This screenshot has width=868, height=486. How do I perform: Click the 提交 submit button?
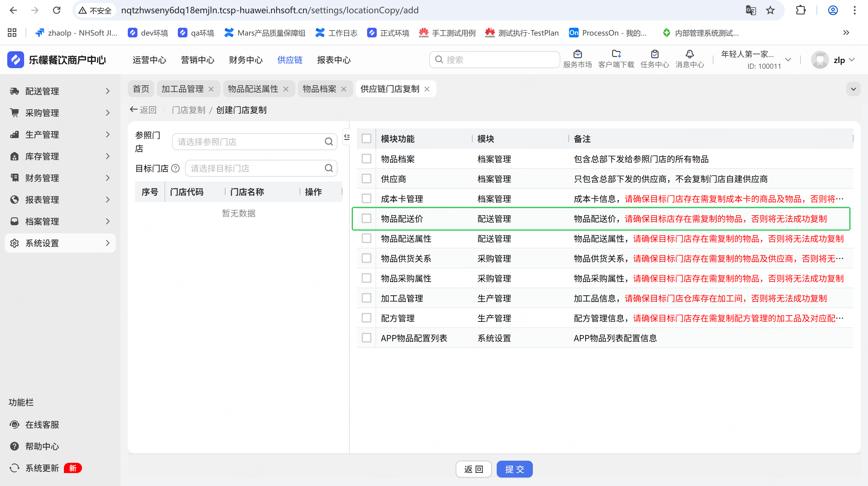(x=514, y=469)
